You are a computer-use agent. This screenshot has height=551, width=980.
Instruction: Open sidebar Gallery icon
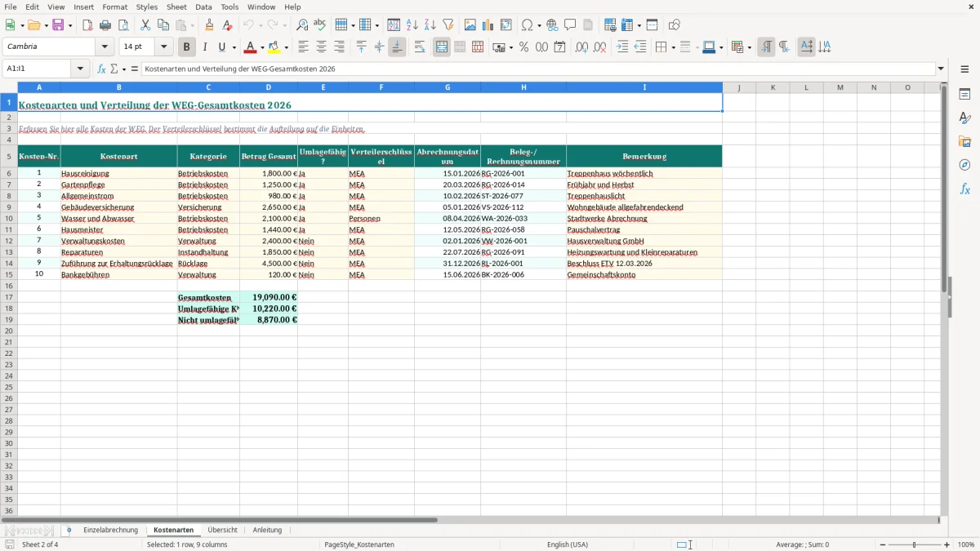coord(964,142)
